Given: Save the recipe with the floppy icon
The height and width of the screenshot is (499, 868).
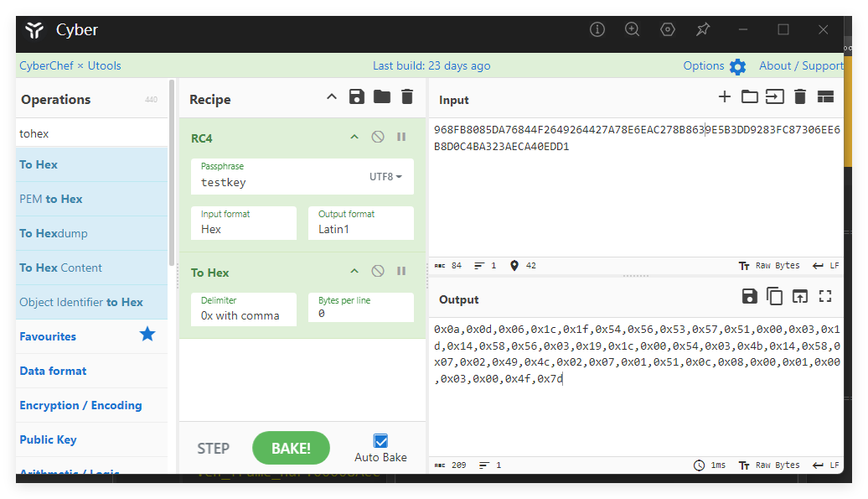Looking at the screenshot, I should tap(357, 97).
